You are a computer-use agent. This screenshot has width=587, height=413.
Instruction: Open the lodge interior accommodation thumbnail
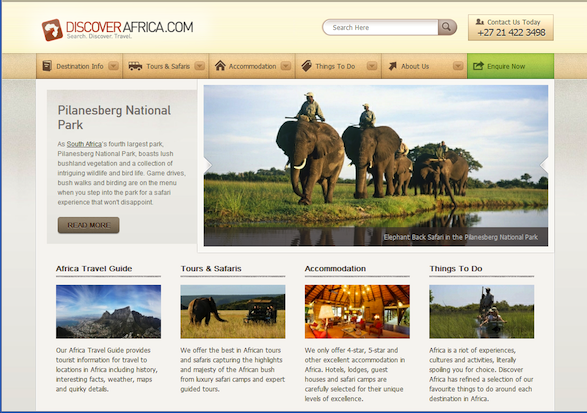click(x=357, y=312)
